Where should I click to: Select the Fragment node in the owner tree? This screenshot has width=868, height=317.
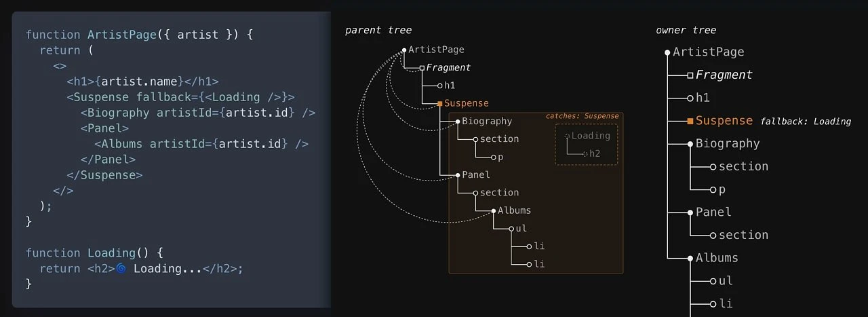tap(724, 75)
